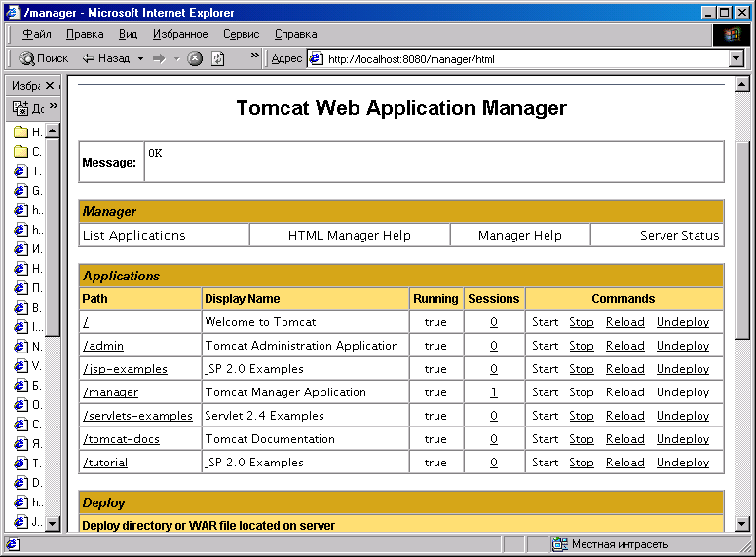Click the Search (Поиск) toolbar button
The height and width of the screenshot is (557, 756).
pos(45,58)
